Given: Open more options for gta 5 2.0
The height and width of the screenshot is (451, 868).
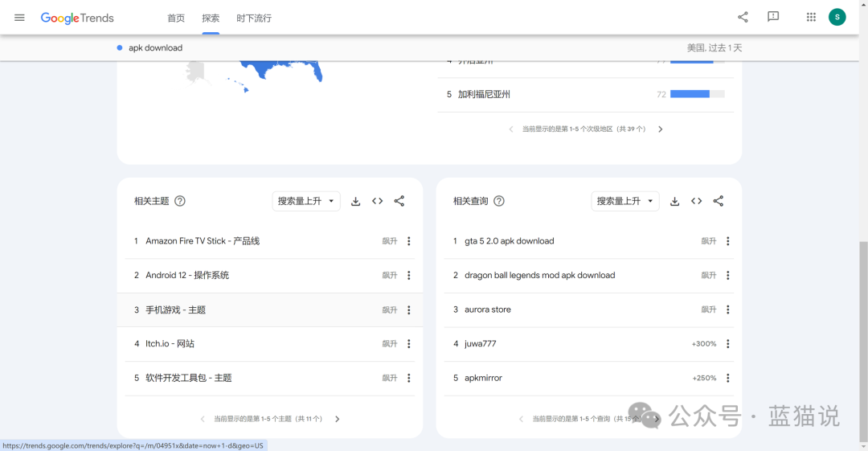Looking at the screenshot, I should click(728, 241).
